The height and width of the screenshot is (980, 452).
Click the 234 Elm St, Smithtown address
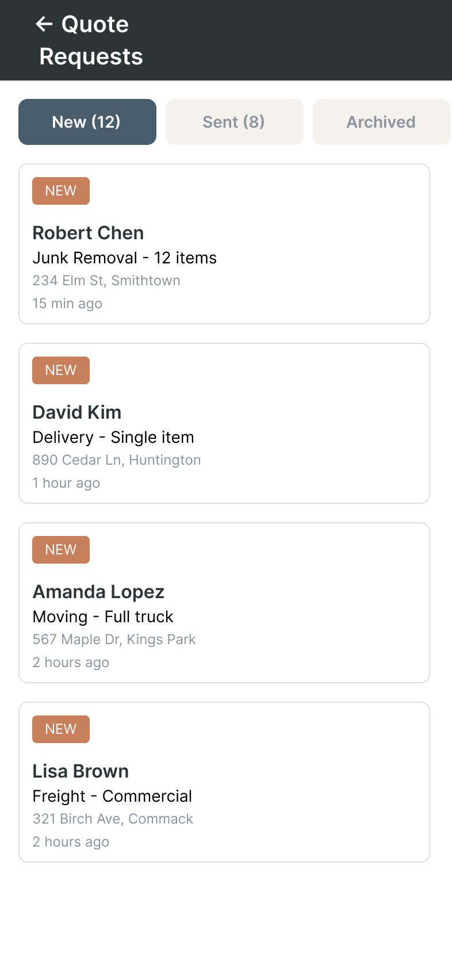click(x=106, y=281)
